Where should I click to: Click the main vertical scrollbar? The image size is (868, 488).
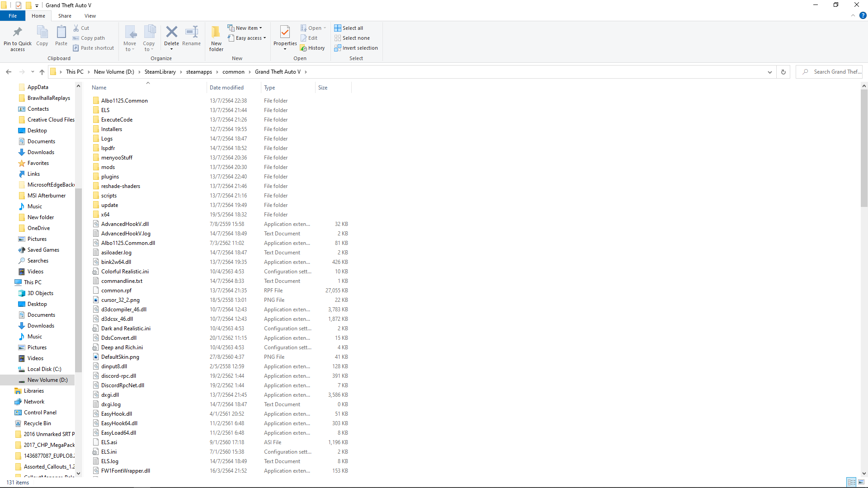pos(864,148)
